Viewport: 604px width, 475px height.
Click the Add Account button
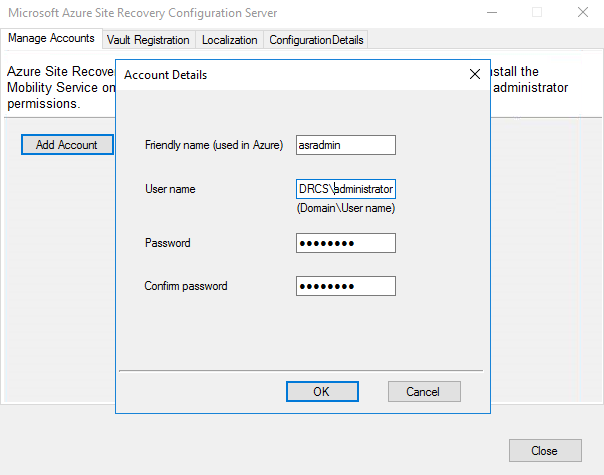[x=67, y=145]
